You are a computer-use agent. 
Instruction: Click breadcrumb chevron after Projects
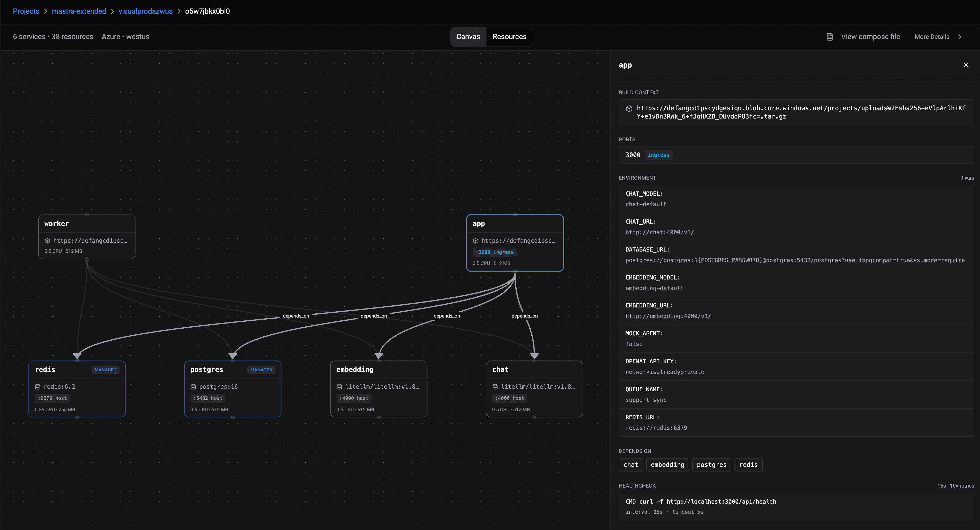[x=46, y=11]
